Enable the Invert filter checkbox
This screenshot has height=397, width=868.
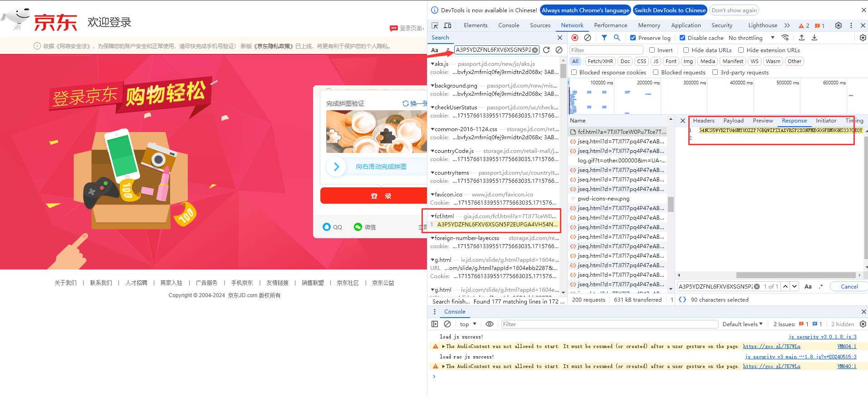(652, 50)
